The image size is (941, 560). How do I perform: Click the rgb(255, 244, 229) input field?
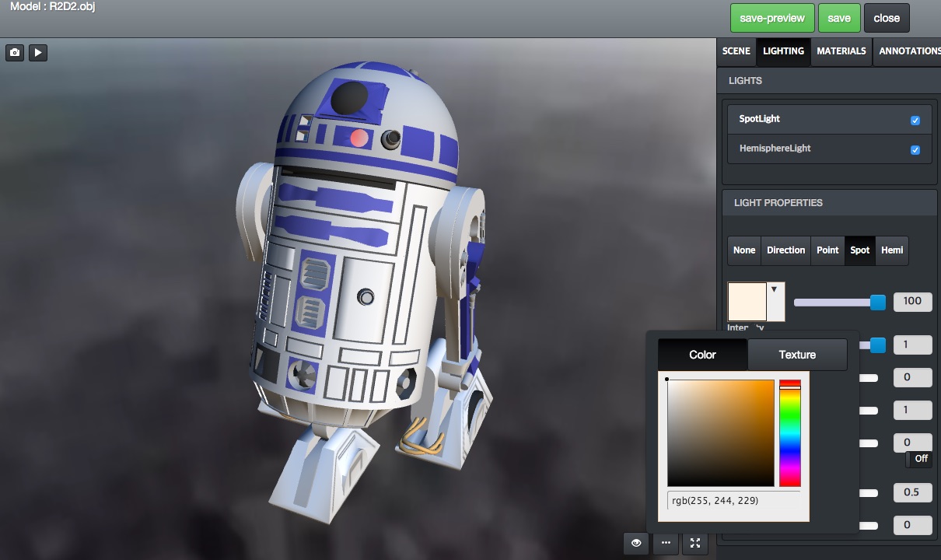[733, 501]
